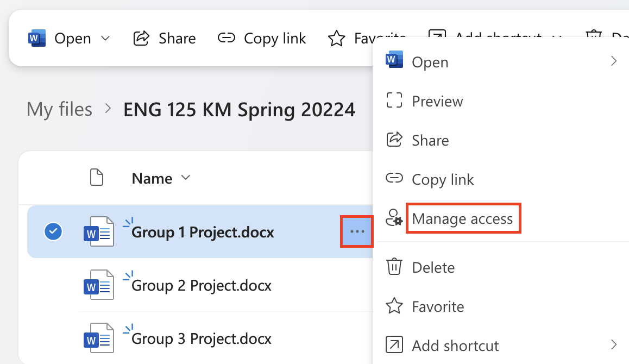Expand the Open submenu in the context menu
This screenshot has height=364, width=629.
click(614, 61)
